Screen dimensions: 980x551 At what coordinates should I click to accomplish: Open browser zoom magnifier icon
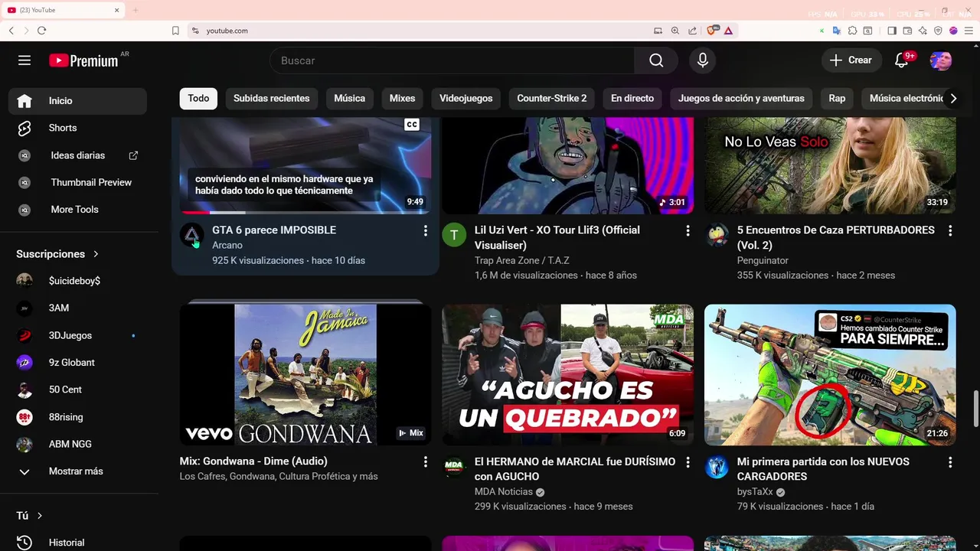pos(675,31)
